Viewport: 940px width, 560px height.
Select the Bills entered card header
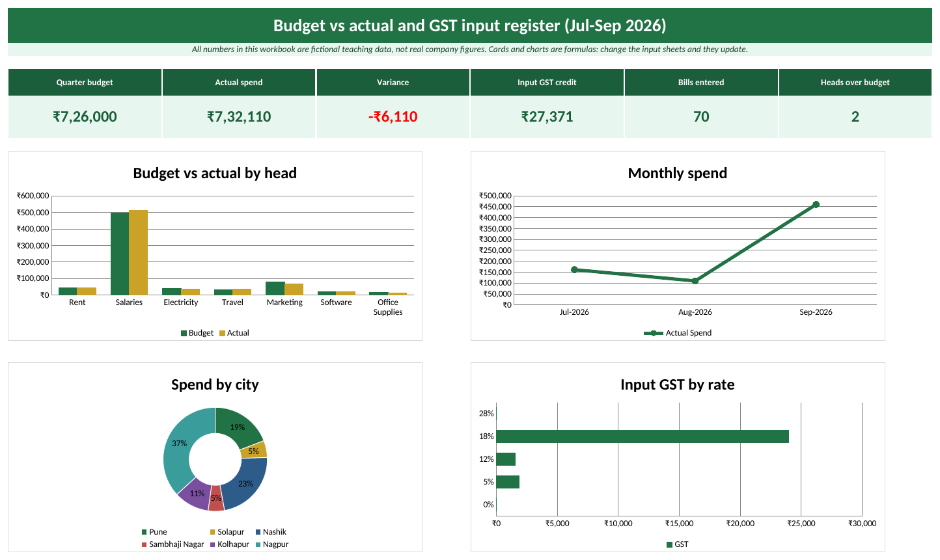[701, 83]
